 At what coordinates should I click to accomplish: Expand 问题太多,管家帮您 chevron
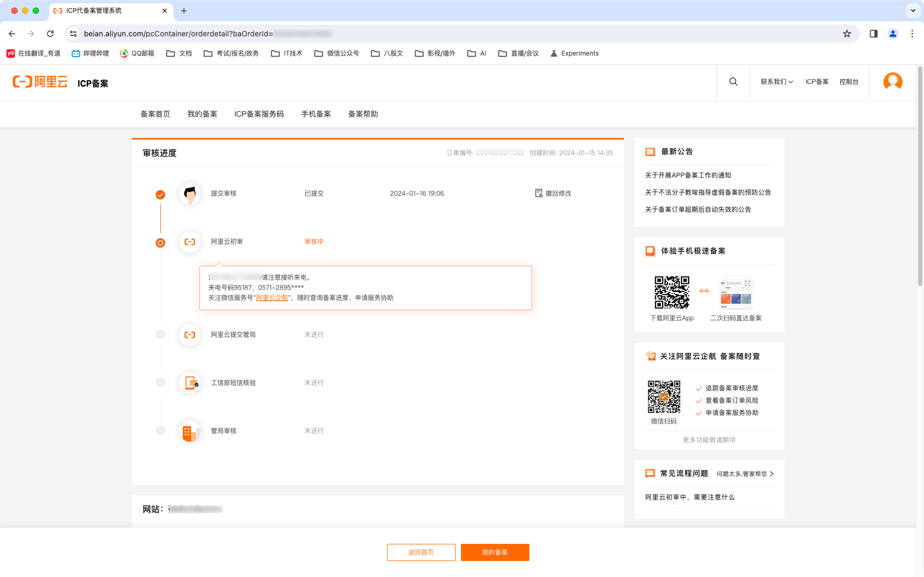tap(772, 474)
